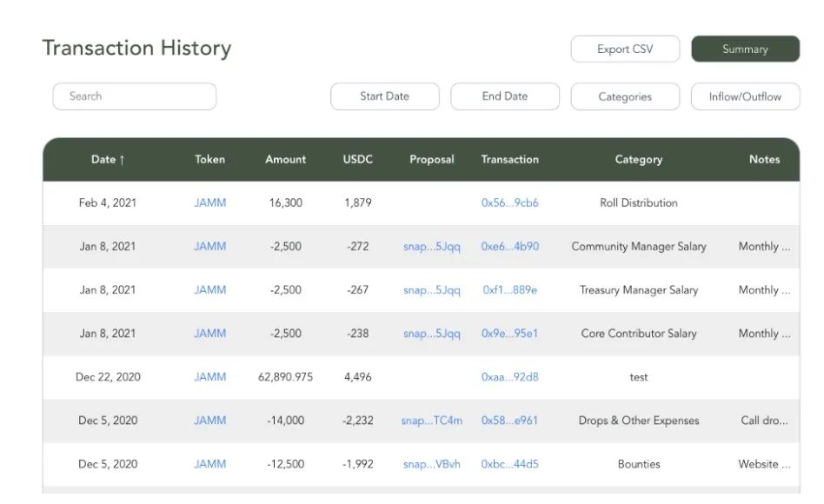The width and height of the screenshot is (824, 504).
Task: Open the Start Date picker
Action: [384, 96]
